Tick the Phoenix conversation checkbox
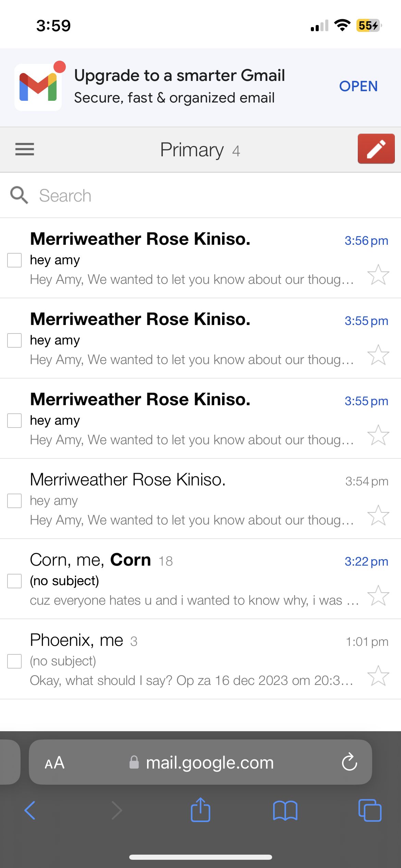The image size is (401, 868). 14,661
